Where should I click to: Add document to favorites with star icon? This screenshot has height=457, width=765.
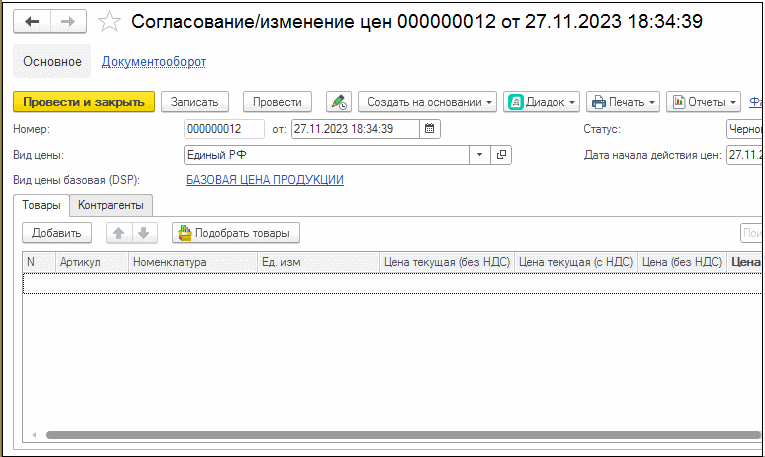111,21
